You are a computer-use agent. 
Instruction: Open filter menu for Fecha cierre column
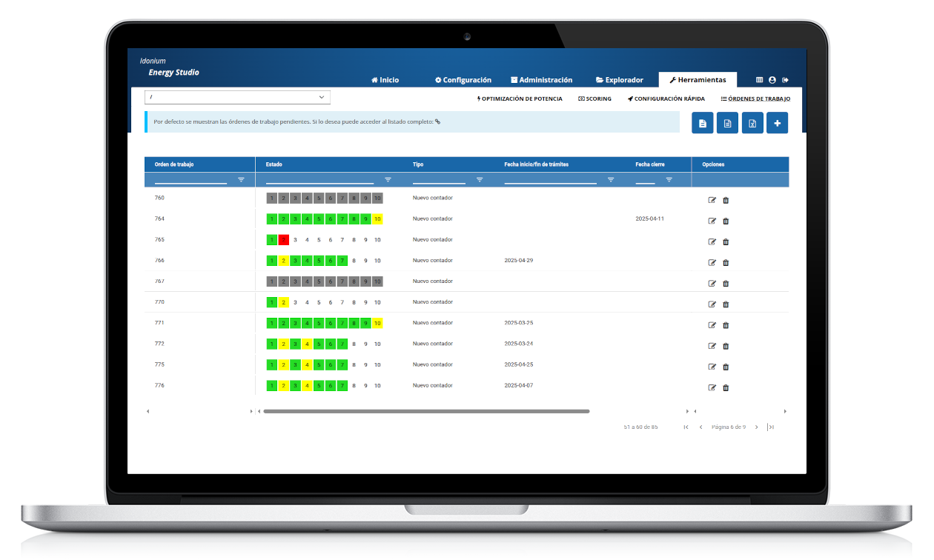pyautogui.click(x=669, y=179)
